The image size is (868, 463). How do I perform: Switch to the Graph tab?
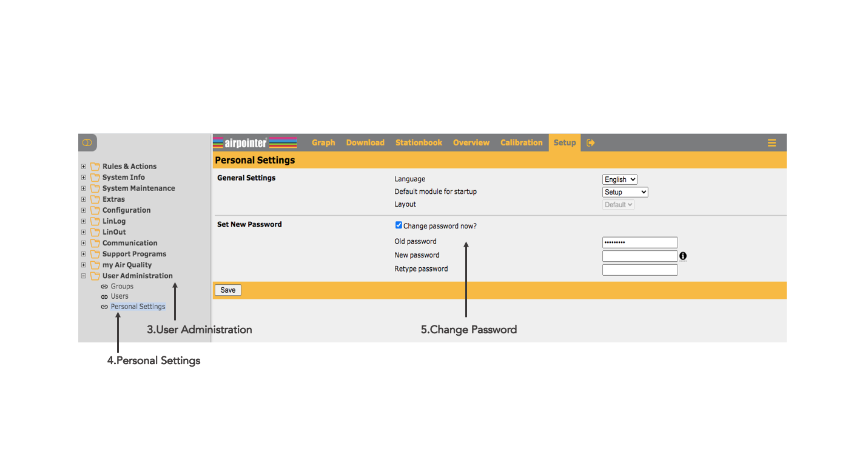(323, 143)
